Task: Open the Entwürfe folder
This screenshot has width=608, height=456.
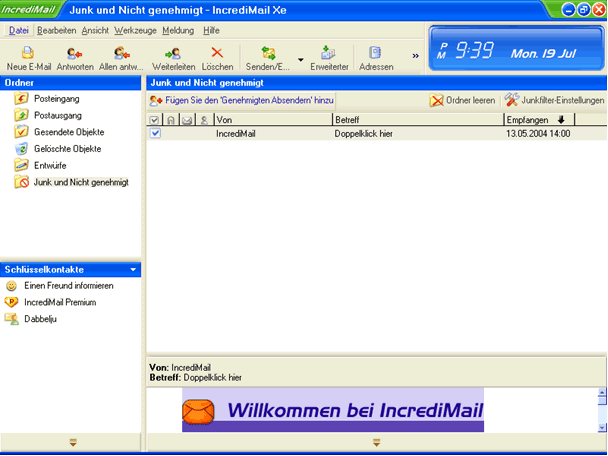Action: point(50,166)
